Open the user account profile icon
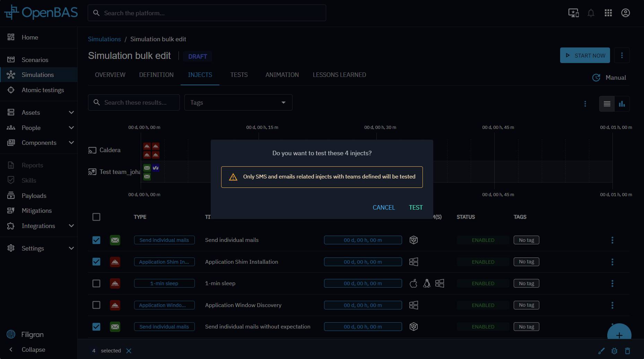The height and width of the screenshot is (359, 644). (x=626, y=13)
